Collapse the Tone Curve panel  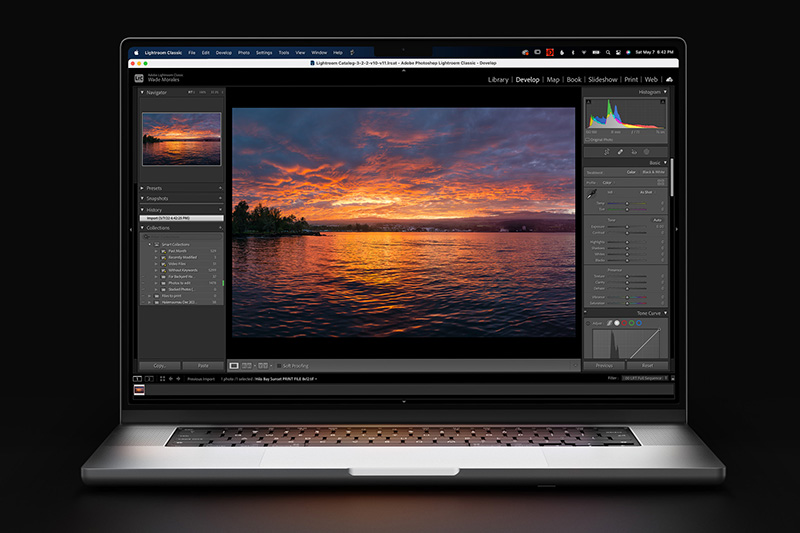[x=665, y=313]
